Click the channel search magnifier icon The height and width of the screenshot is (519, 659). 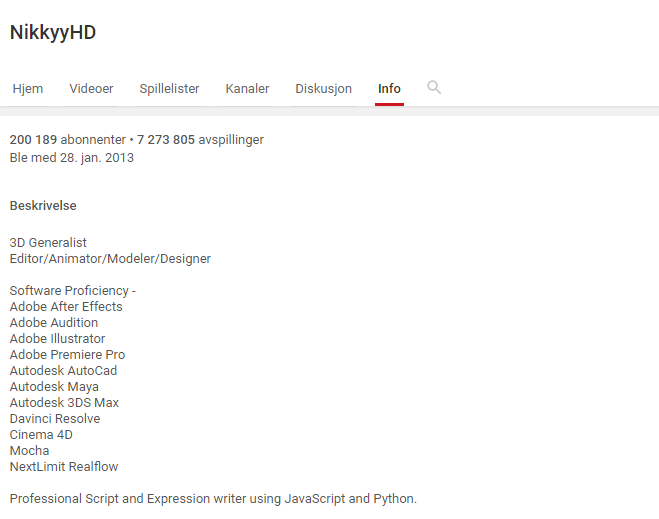pyautogui.click(x=434, y=87)
